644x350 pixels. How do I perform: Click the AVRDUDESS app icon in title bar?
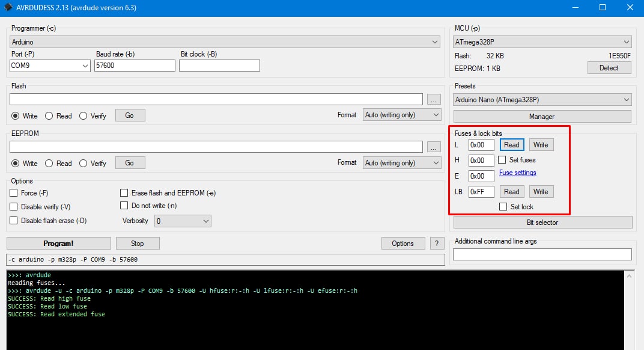8,7
